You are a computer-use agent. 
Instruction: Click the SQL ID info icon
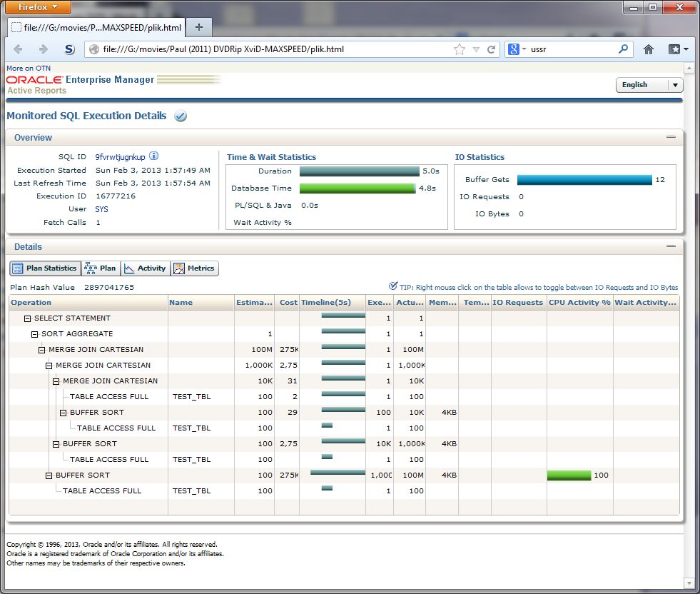153,156
